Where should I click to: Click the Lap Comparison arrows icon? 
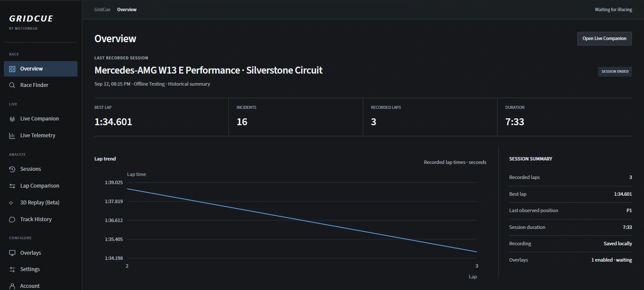click(12, 186)
